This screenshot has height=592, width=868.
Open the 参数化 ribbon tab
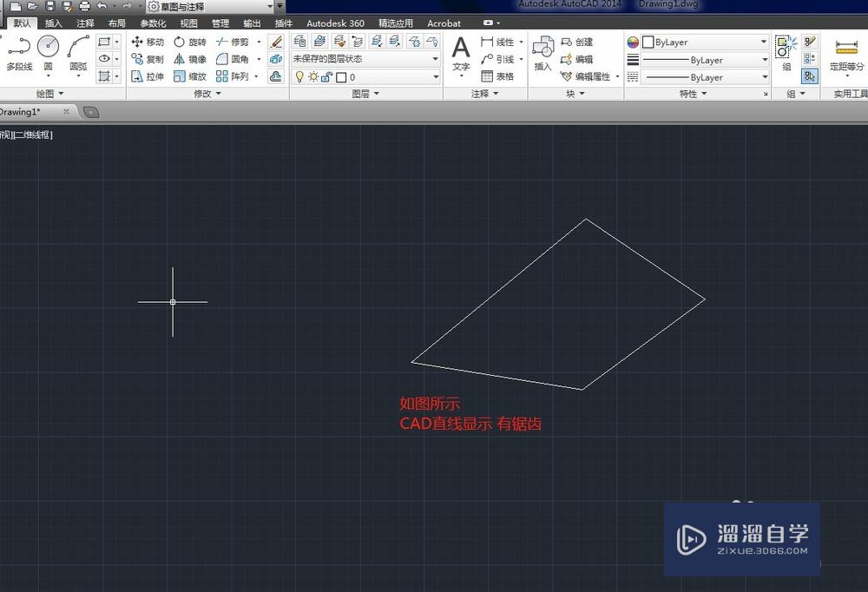click(152, 23)
